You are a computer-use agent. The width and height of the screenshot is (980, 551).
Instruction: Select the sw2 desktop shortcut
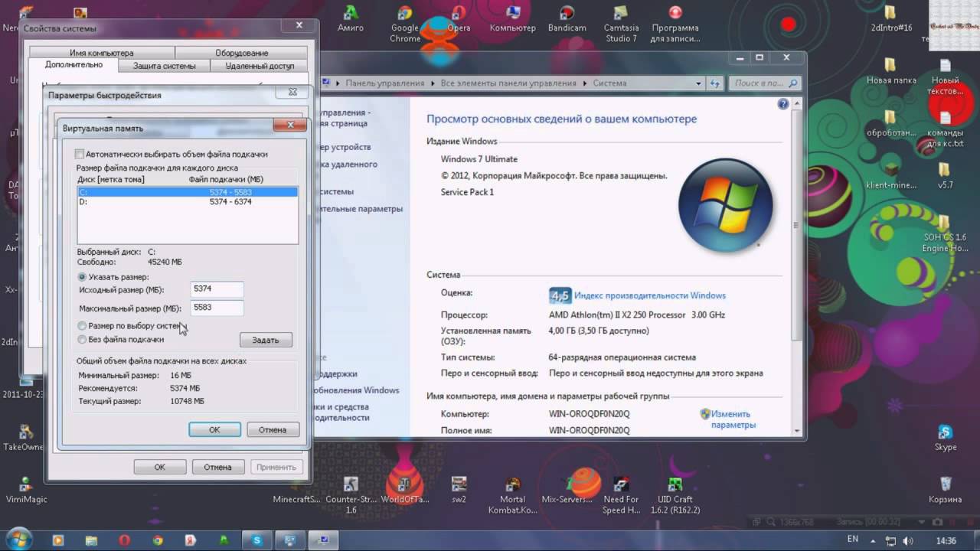pos(459,490)
